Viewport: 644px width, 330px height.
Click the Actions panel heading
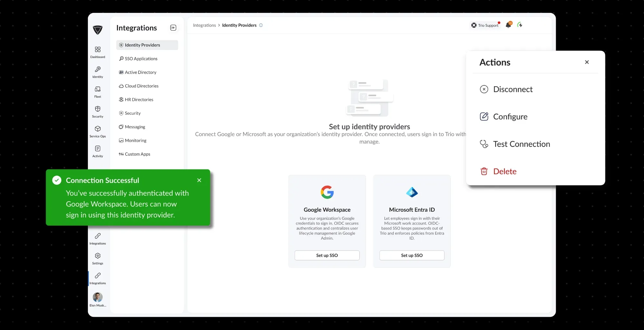(495, 62)
